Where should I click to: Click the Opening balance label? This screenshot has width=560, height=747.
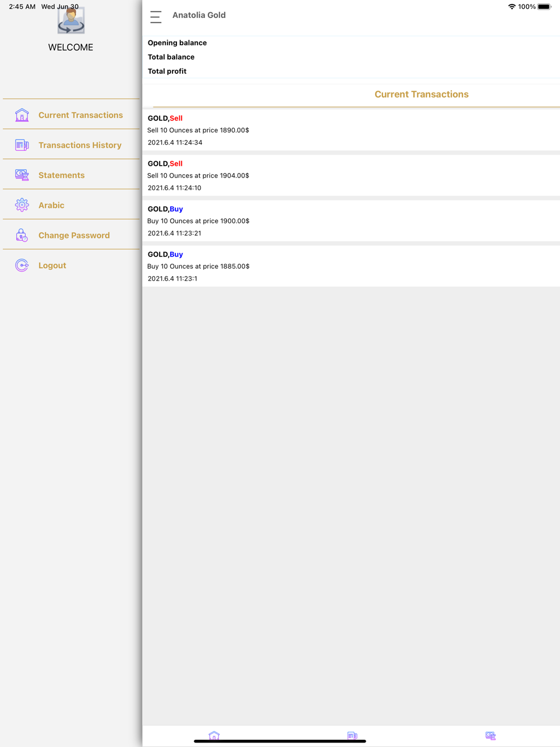click(177, 43)
